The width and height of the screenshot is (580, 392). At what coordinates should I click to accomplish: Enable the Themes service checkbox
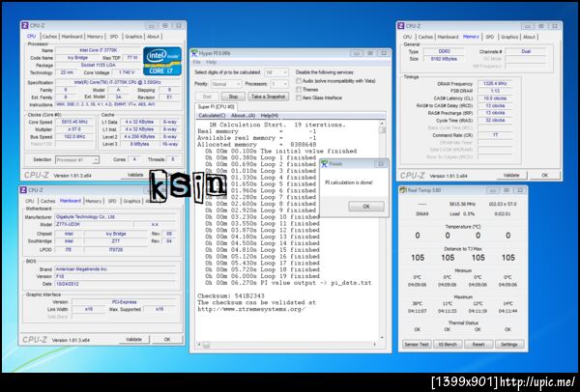tap(299, 90)
